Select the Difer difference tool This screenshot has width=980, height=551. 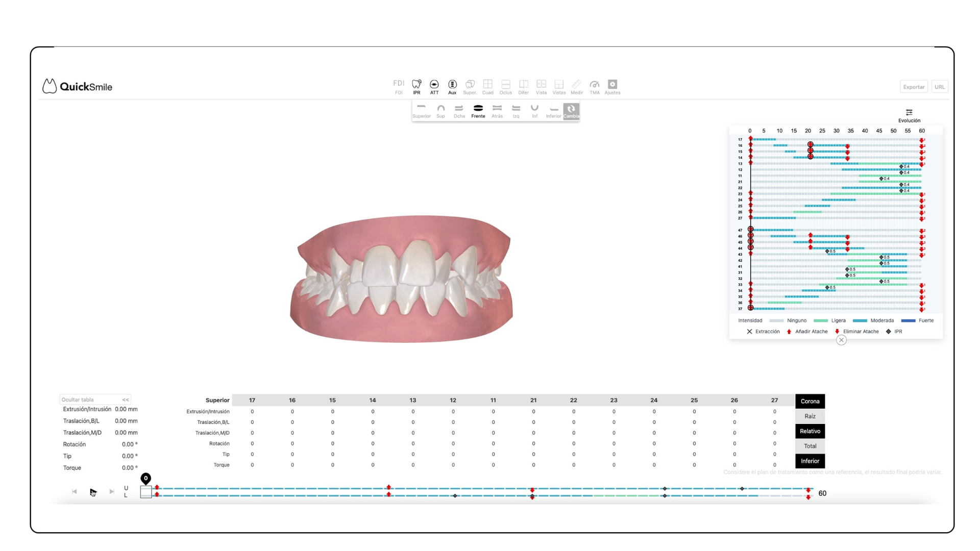pos(524,87)
